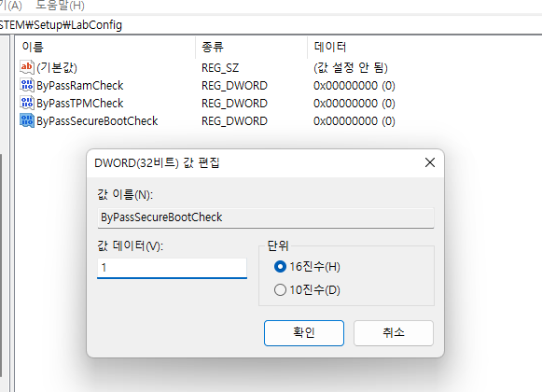The image size is (542, 392).
Task: Click the ByPassTPMCheck DWORD icon
Action: [27, 103]
